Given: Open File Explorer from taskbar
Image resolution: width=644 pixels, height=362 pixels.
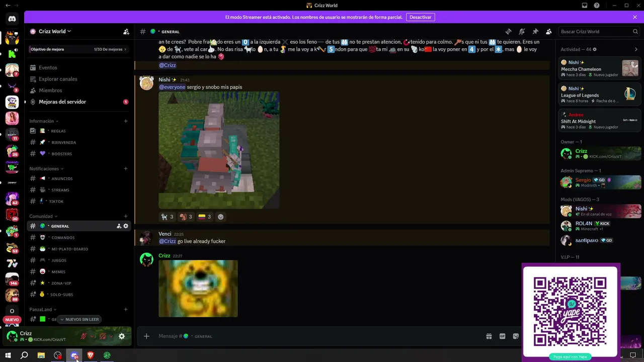Looking at the screenshot, I should point(41,355).
